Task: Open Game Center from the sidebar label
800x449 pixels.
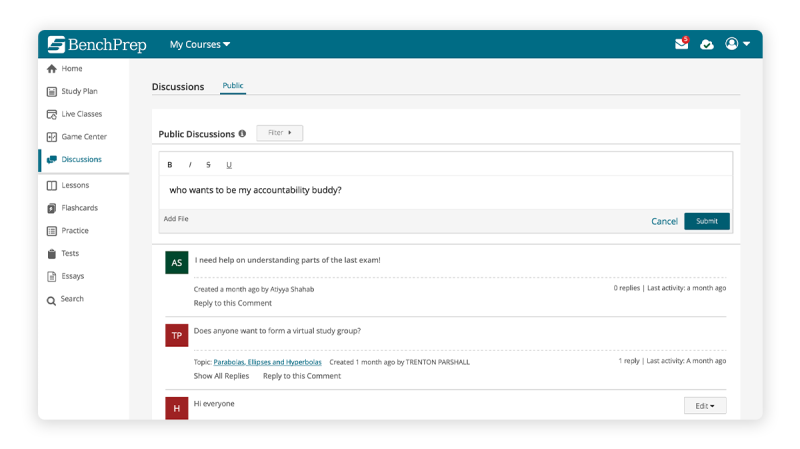Action: click(84, 137)
